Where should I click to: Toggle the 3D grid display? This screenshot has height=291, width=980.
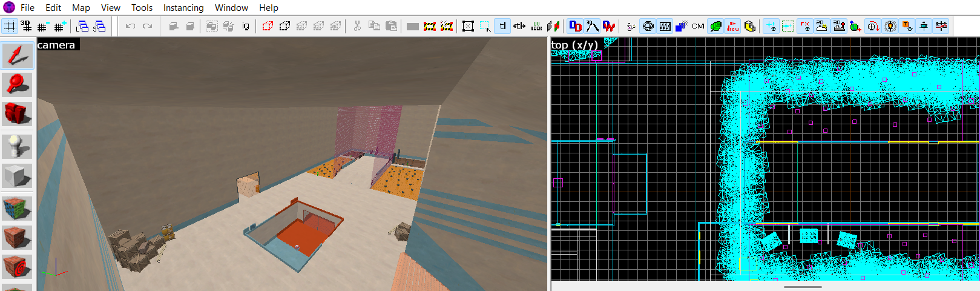pos(26,26)
